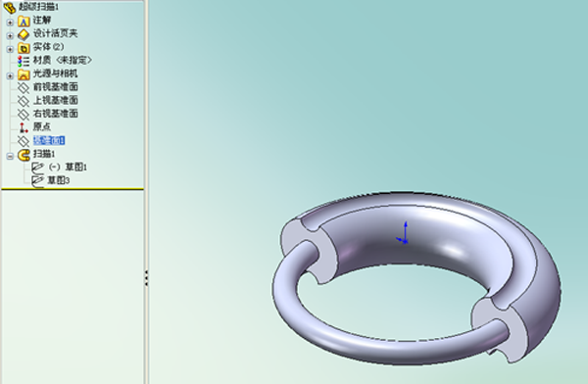
Task: Click the 草图3 sketch icon
Action: point(37,181)
